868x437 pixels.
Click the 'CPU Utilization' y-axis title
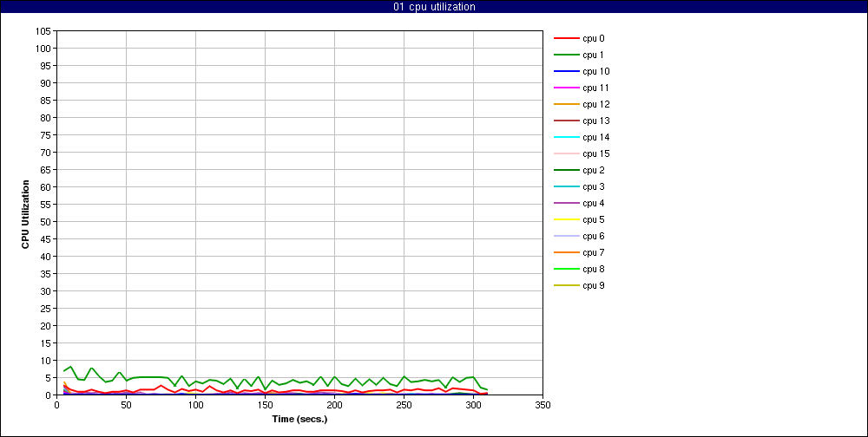click(x=25, y=213)
